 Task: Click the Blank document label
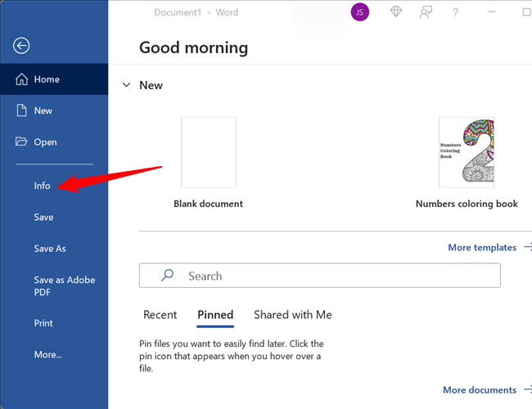[209, 204]
